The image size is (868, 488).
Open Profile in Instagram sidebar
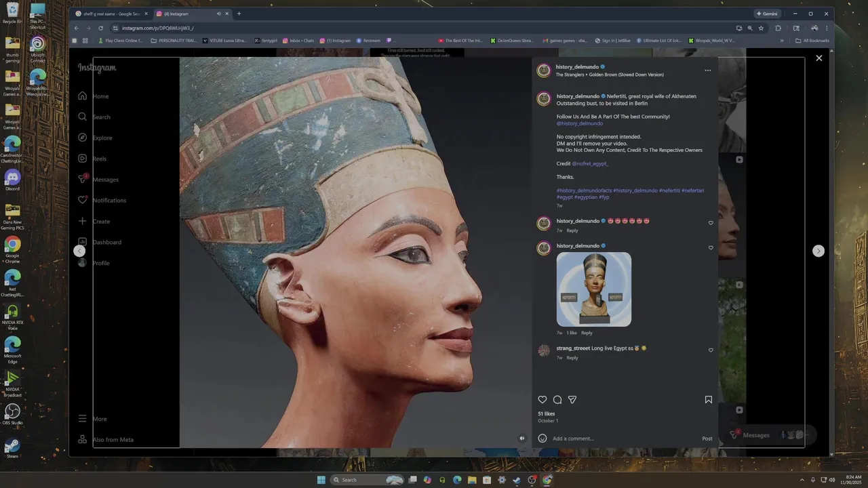point(94,263)
